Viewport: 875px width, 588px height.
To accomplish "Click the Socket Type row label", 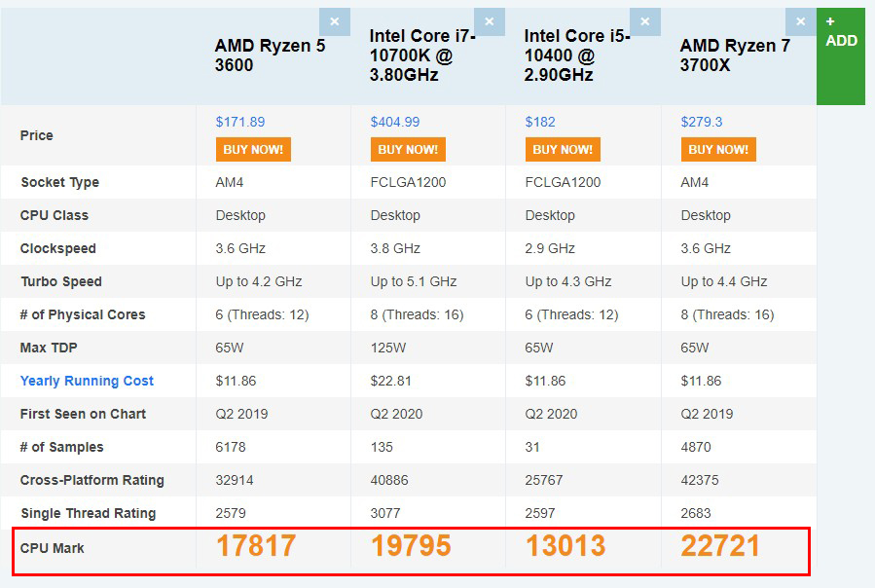I will [60, 183].
